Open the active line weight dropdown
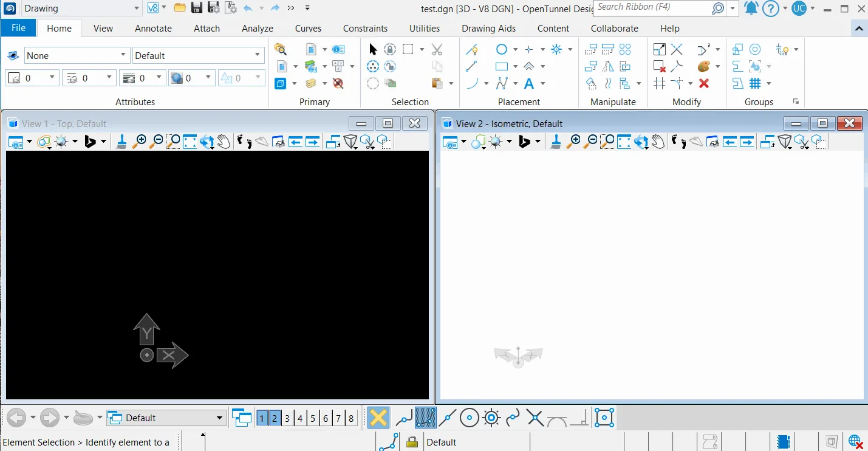The height and width of the screenshot is (451, 868). pos(142,78)
